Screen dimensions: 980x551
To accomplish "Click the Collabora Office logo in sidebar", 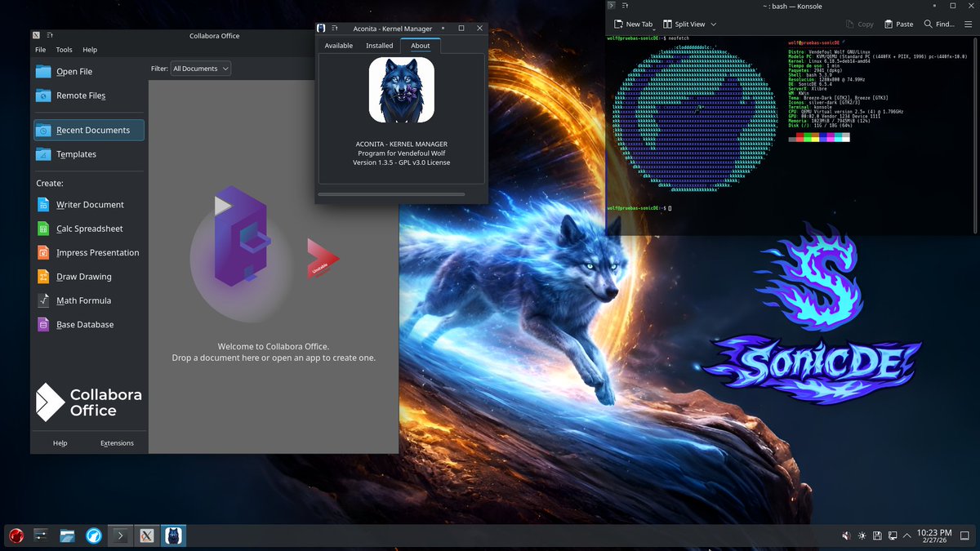I will [89, 402].
